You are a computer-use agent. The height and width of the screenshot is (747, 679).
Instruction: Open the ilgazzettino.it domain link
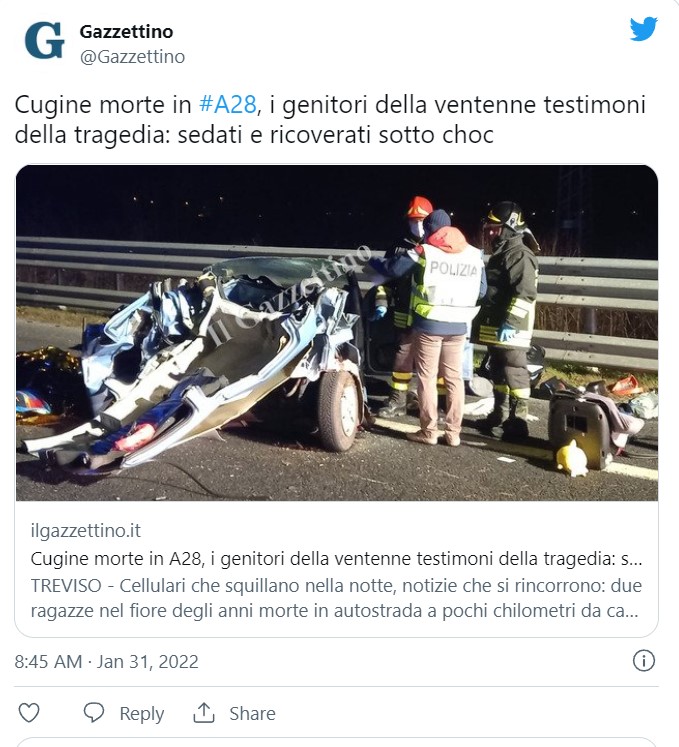85,531
